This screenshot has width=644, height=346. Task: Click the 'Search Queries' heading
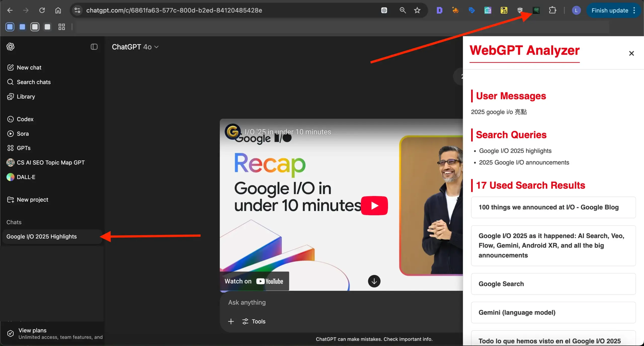[x=511, y=135]
